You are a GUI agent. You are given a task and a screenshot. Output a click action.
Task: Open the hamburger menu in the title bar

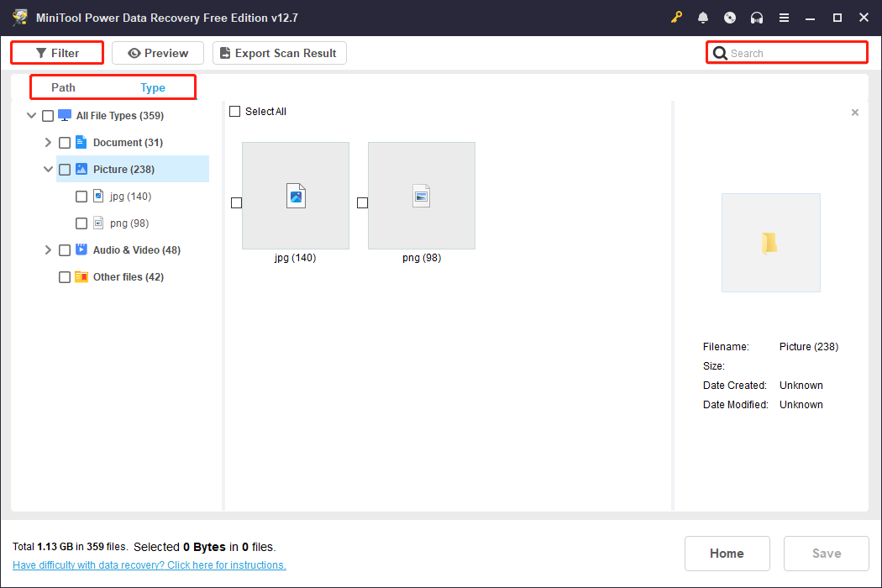click(x=784, y=17)
